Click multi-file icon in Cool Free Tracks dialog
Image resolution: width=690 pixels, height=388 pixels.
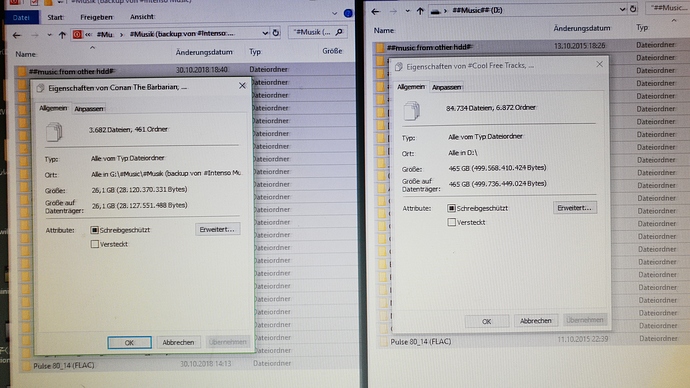pos(411,111)
